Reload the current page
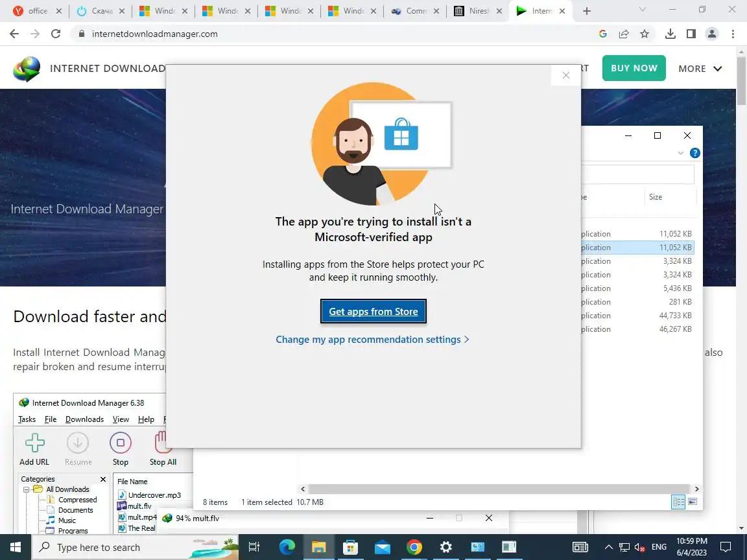This screenshot has height=560, width=747. [56, 34]
